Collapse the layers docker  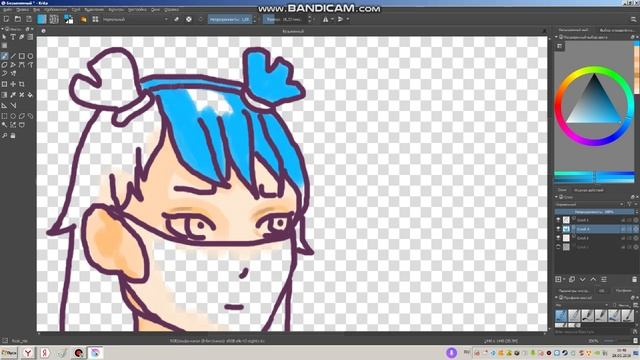point(556,197)
